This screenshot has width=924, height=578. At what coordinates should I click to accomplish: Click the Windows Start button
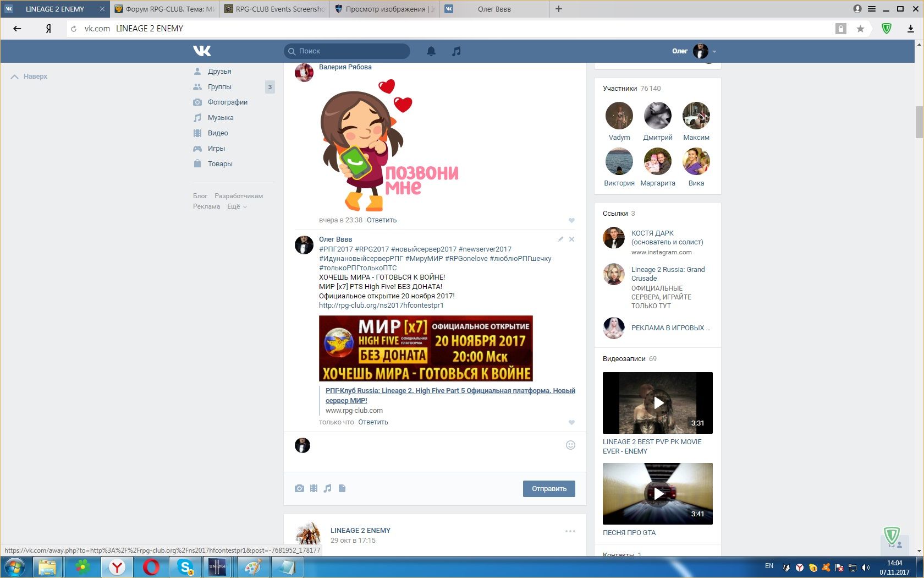pos(15,567)
